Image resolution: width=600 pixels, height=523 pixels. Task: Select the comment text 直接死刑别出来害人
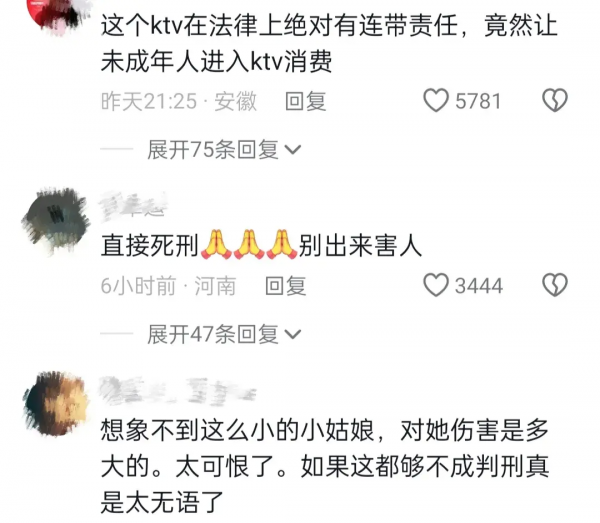[261, 245]
